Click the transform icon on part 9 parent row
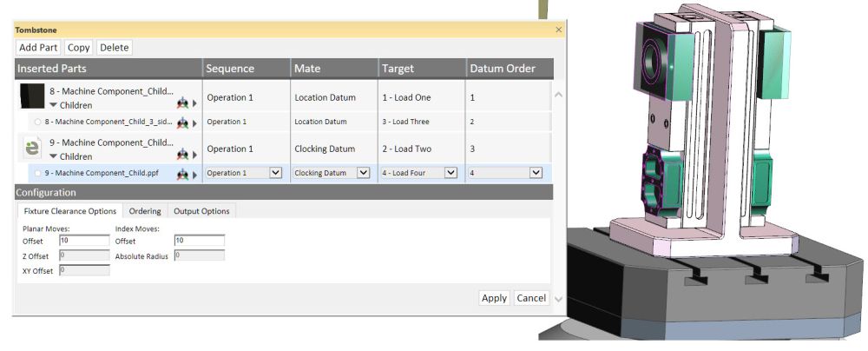This screenshot has height=351, width=868. point(182,155)
